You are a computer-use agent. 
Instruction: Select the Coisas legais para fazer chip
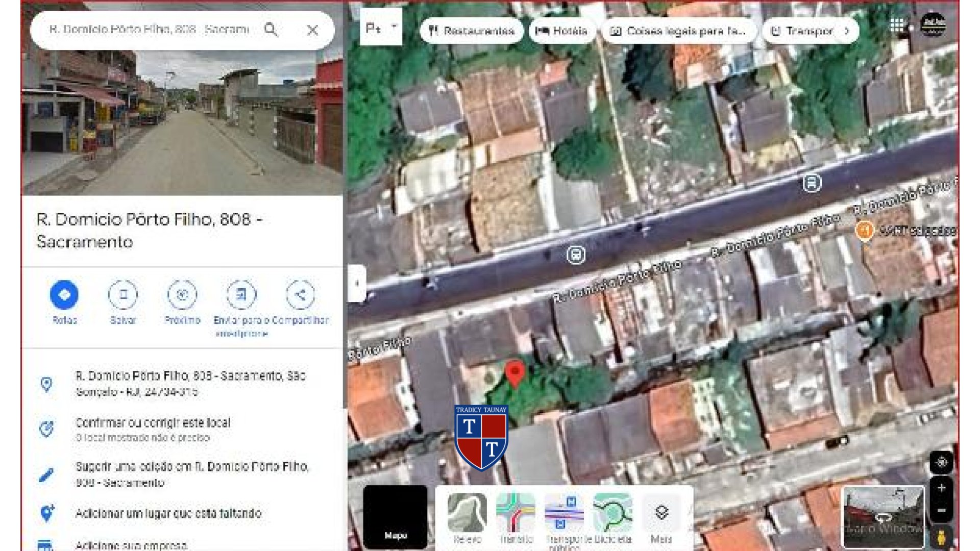tap(679, 31)
